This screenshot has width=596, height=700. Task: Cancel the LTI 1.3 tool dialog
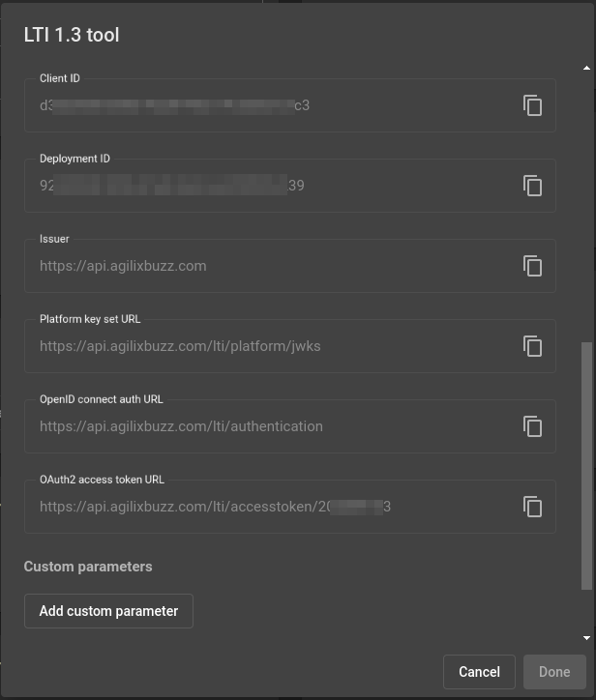(x=479, y=672)
